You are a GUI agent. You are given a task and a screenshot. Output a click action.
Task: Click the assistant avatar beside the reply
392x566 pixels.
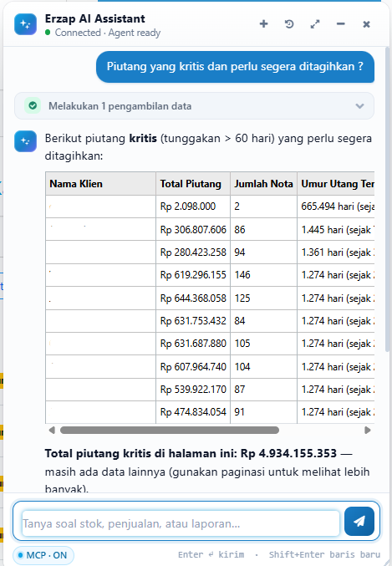click(25, 141)
